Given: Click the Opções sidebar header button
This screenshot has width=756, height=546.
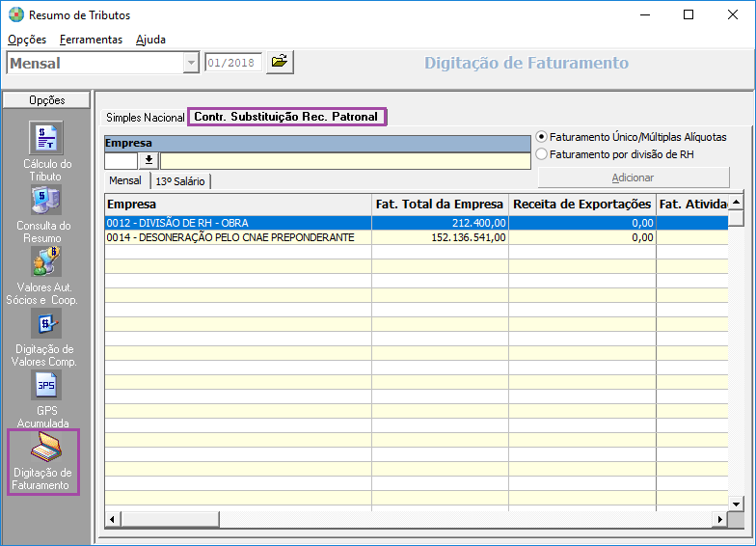Looking at the screenshot, I should click(46, 100).
